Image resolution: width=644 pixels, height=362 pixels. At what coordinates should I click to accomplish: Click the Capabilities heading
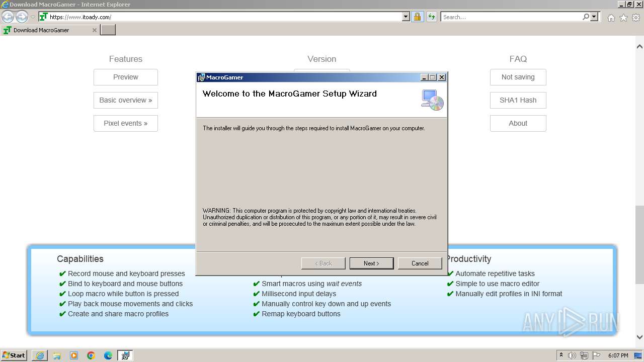click(x=80, y=259)
